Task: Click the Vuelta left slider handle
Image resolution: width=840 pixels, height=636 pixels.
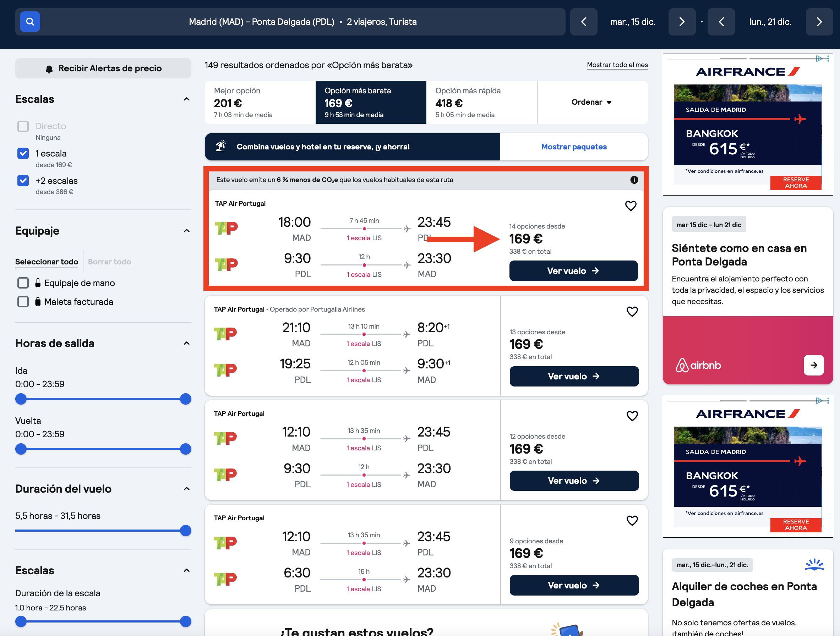Action: click(x=21, y=449)
